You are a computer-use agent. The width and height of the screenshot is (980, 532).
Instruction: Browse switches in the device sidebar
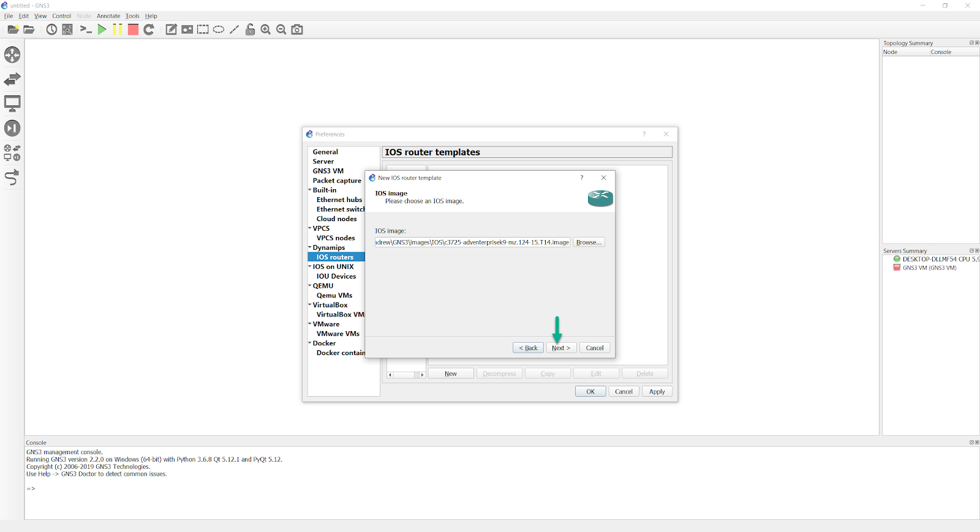(12, 79)
